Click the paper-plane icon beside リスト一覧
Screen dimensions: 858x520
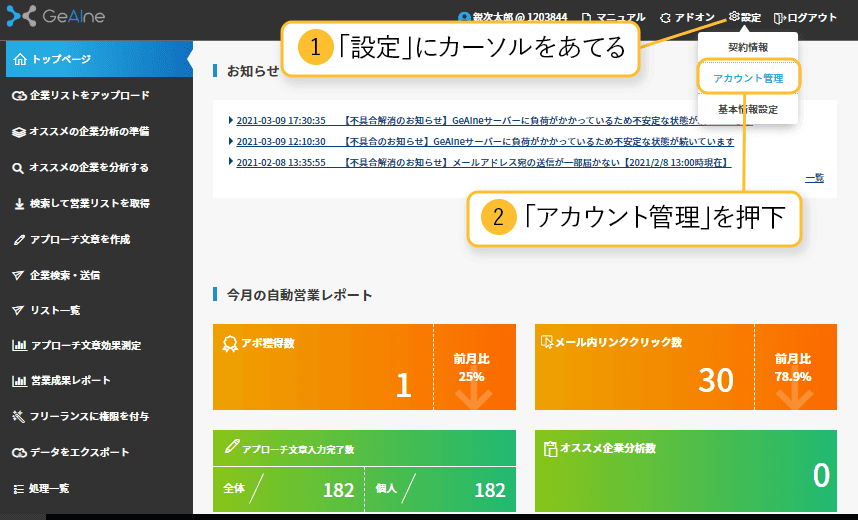click(18, 310)
